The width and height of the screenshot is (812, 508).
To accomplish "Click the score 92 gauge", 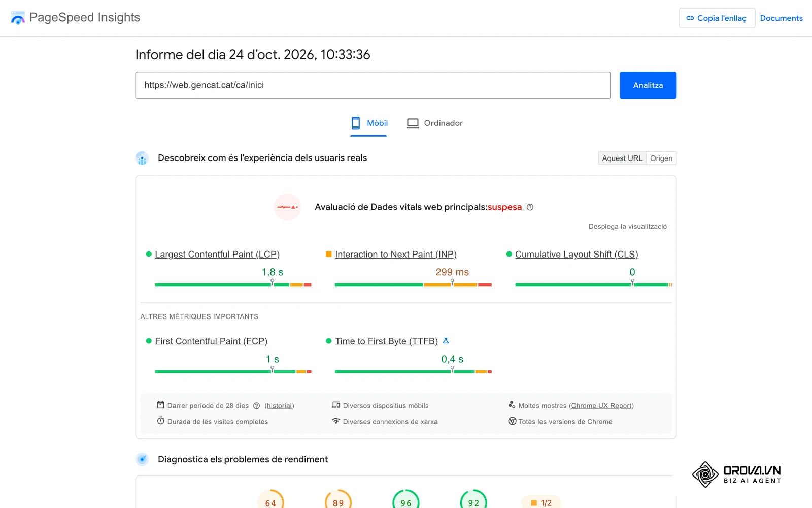I will pos(473,500).
